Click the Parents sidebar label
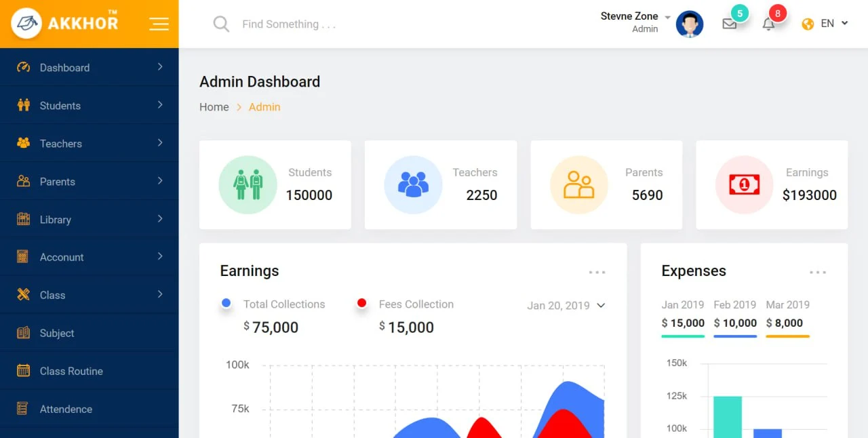 [x=58, y=182]
